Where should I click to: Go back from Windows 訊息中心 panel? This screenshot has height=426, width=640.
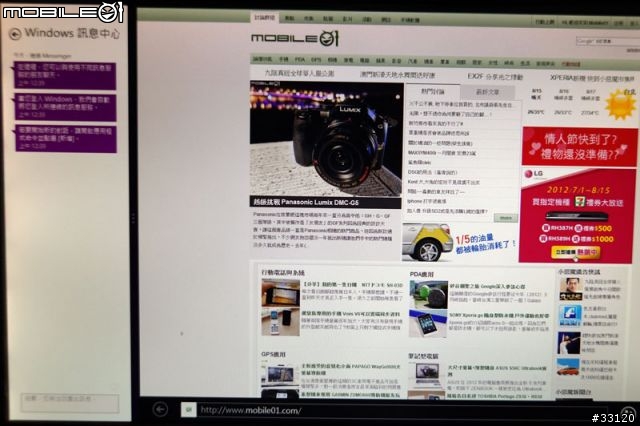(15, 33)
